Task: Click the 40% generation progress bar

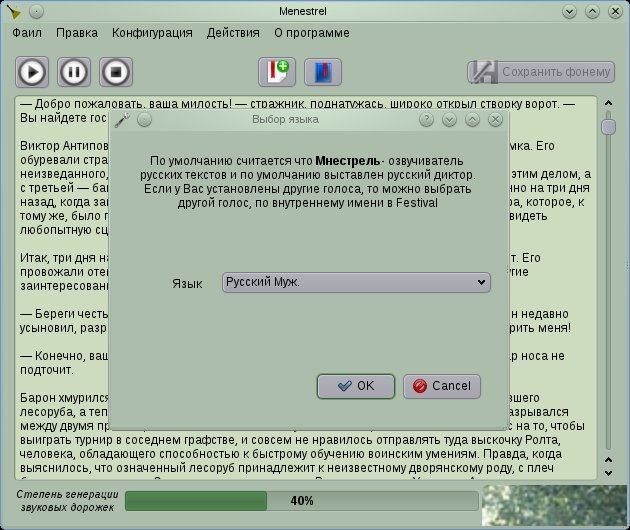Action: coord(302,501)
